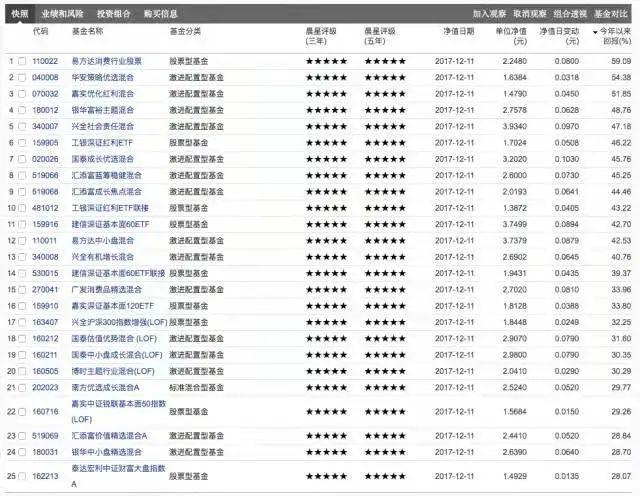
Task: Sort by 今年以来回报 column header arrow
Action: (595, 32)
